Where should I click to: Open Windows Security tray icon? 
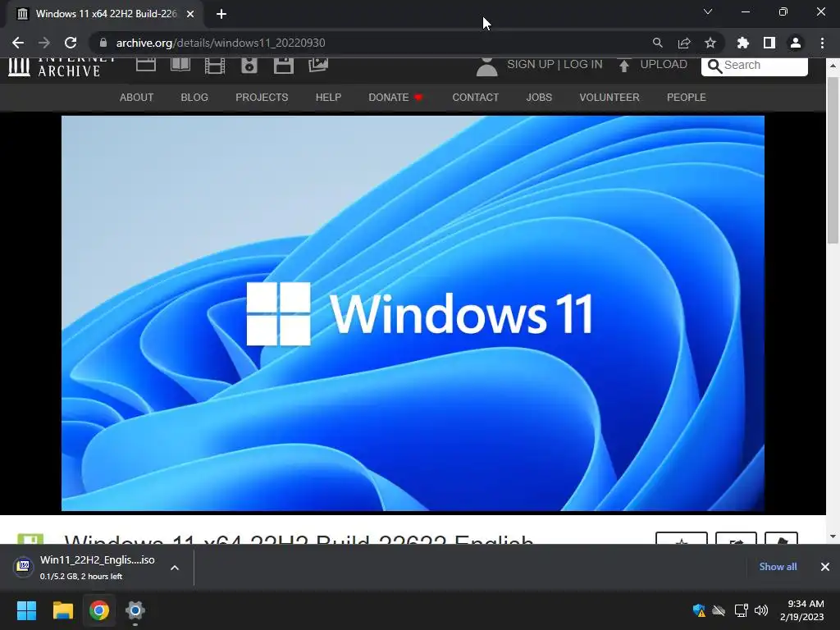coord(699,610)
